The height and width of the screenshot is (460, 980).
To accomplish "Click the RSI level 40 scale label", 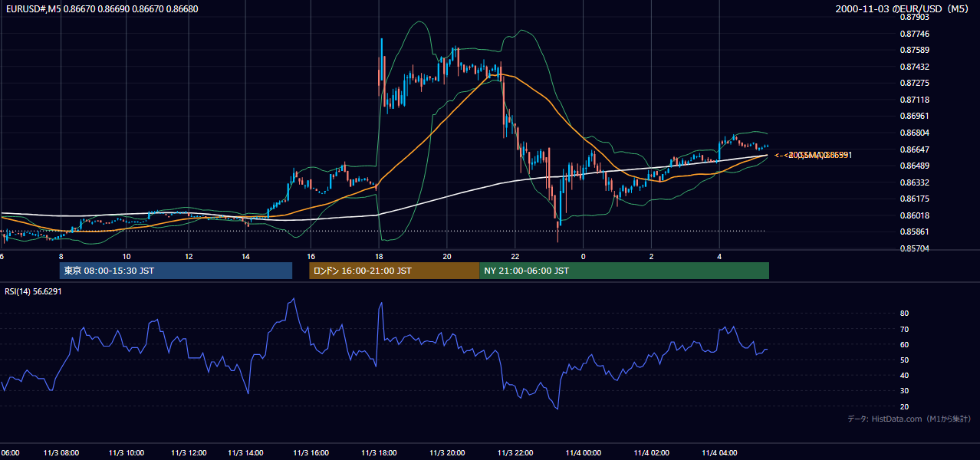I will 905,375.
